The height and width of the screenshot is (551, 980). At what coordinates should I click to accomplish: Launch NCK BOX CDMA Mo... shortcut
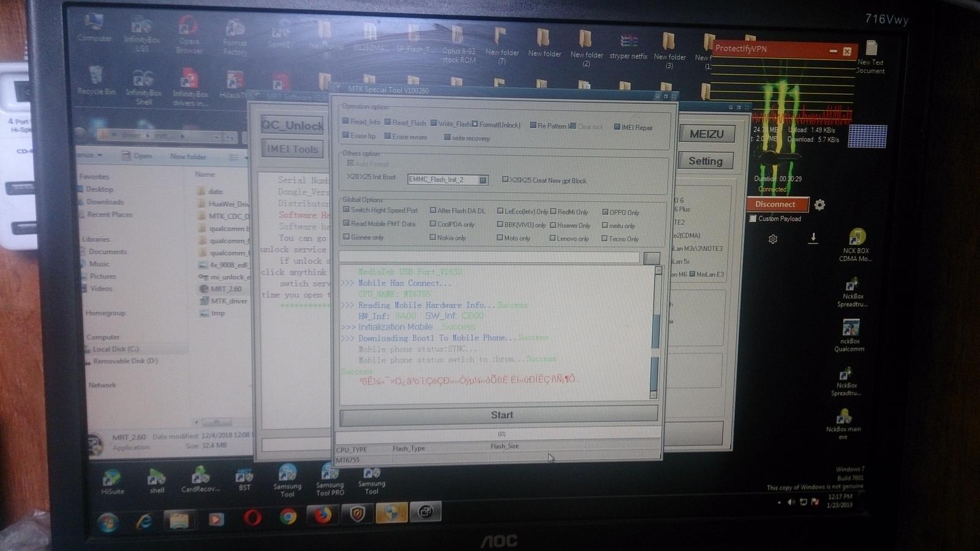click(x=856, y=245)
